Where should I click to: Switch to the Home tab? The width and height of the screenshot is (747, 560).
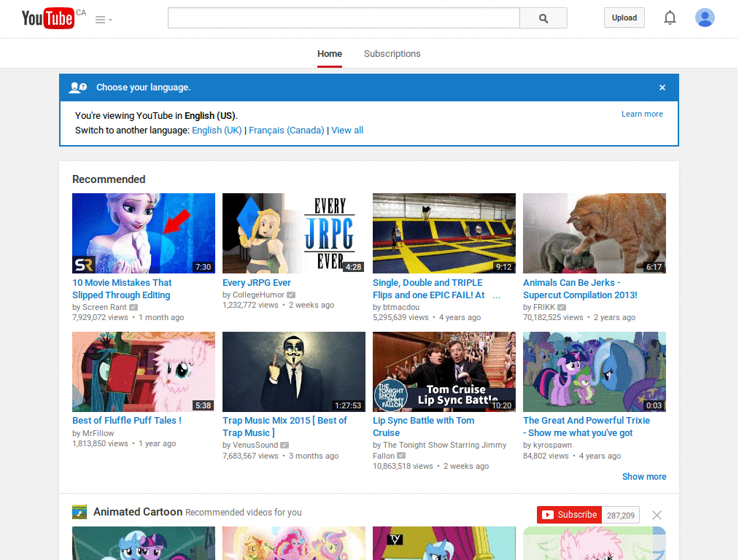(330, 54)
